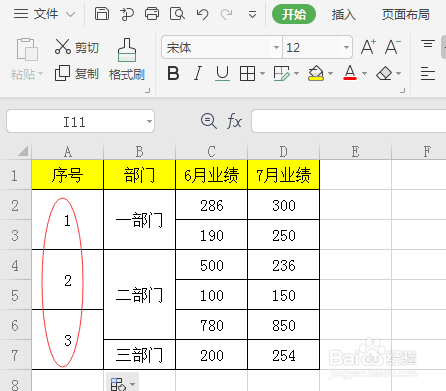Click merged cell 二部门
The image size is (446, 391).
tap(140, 295)
